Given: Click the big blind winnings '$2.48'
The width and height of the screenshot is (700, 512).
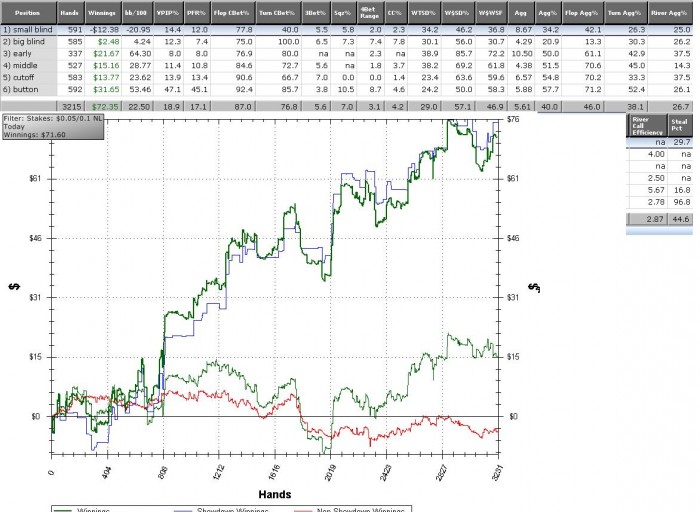Looking at the screenshot, I should (107, 42).
